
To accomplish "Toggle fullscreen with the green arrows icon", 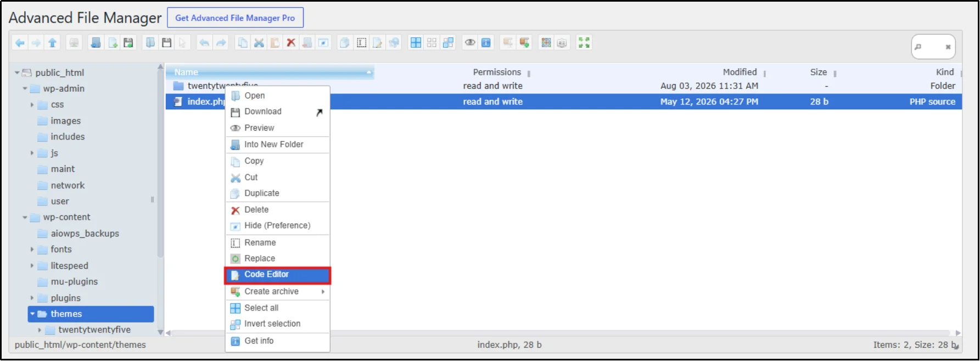I will pyautogui.click(x=584, y=43).
